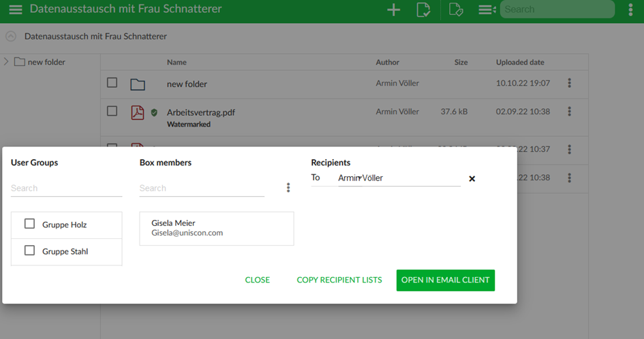
Task: Click COPY RECIPIENT LISTS
Action: click(x=339, y=280)
